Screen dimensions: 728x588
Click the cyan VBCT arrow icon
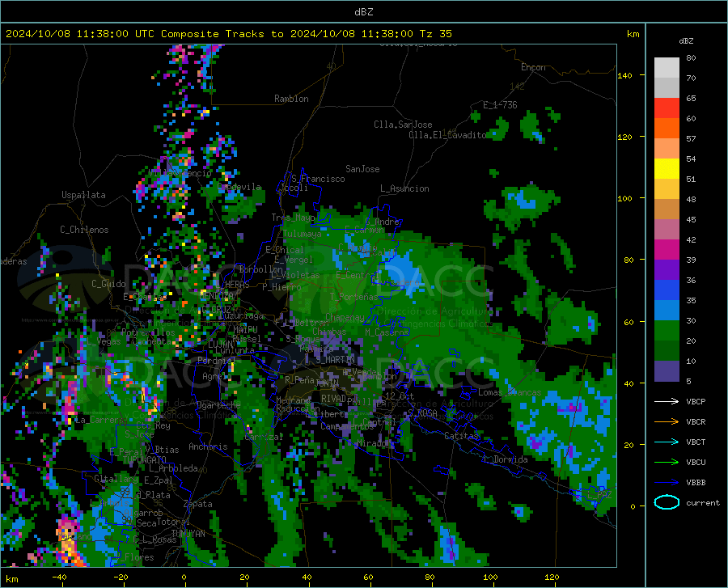[667, 442]
